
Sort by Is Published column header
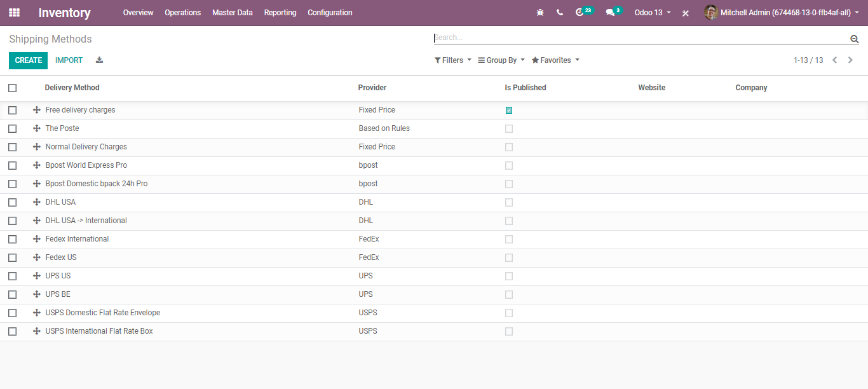pyautogui.click(x=525, y=88)
